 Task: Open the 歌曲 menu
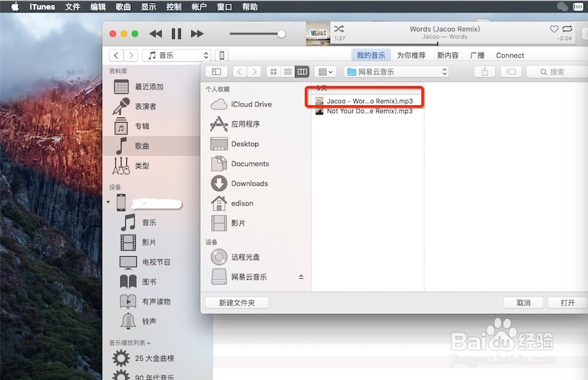coord(123,6)
